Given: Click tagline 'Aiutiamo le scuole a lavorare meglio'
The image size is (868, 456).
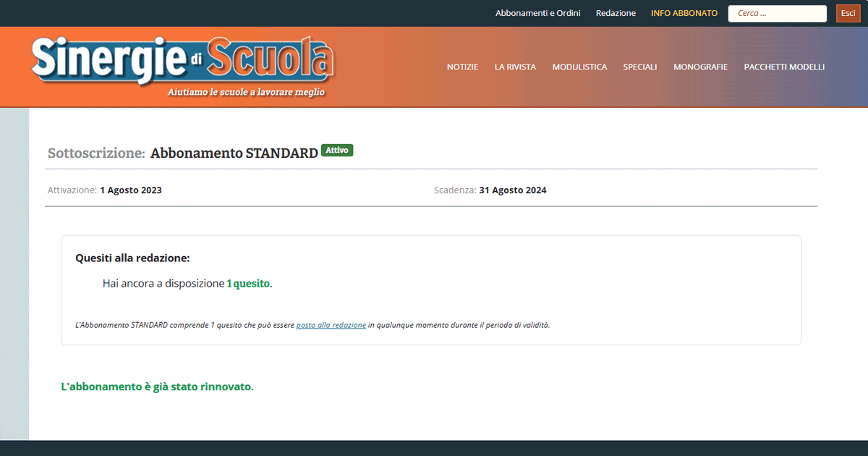Looking at the screenshot, I should click(246, 92).
